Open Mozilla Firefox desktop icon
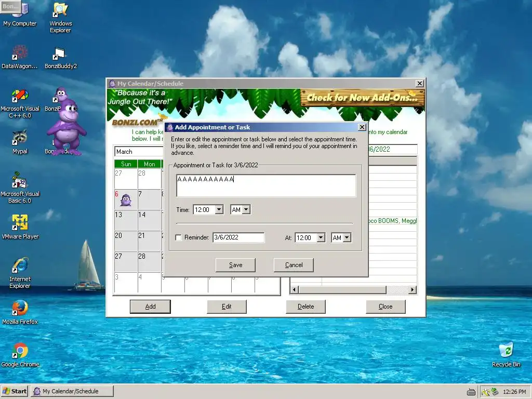Screen dimensions: 532x399 20,312
